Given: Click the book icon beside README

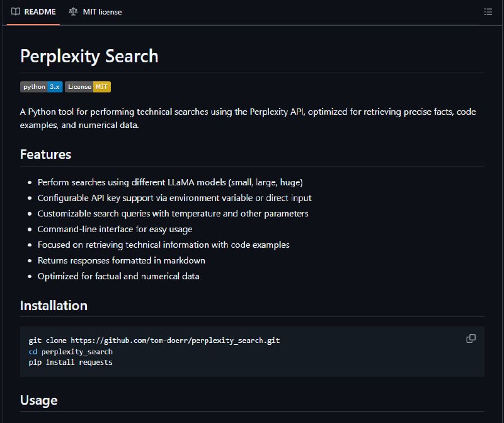Looking at the screenshot, I should point(15,12).
